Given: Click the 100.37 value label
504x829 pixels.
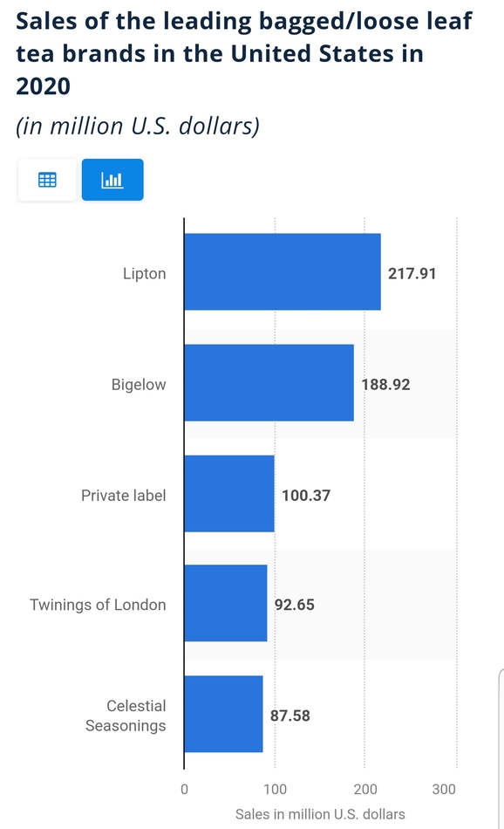Looking at the screenshot, I should [306, 496].
